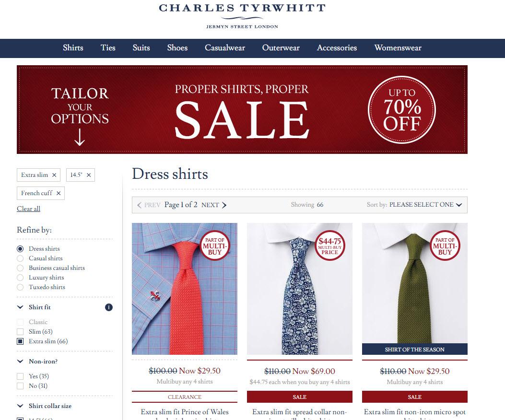Screen dimensions: 505x420
Task: Click the PREV page arrow
Action: (139, 205)
